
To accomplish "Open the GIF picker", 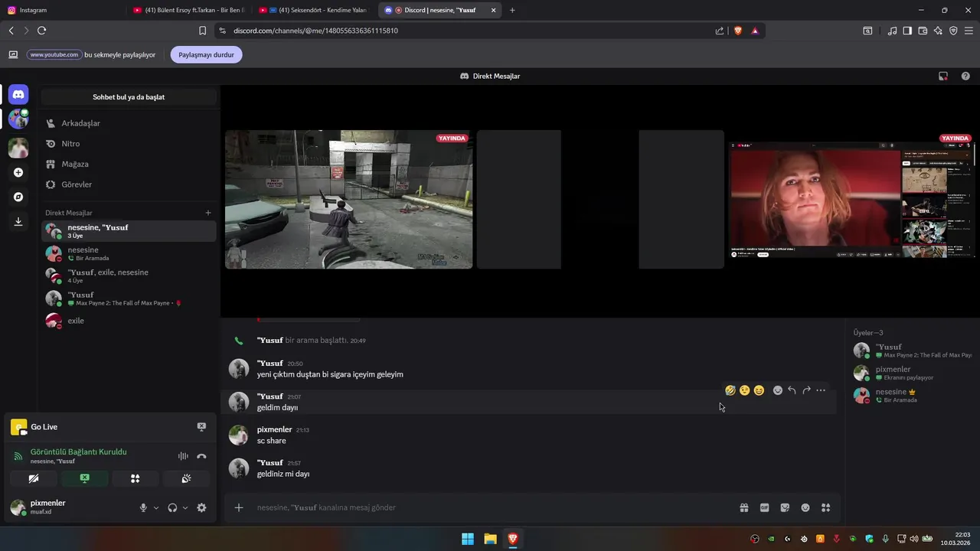I will (764, 507).
